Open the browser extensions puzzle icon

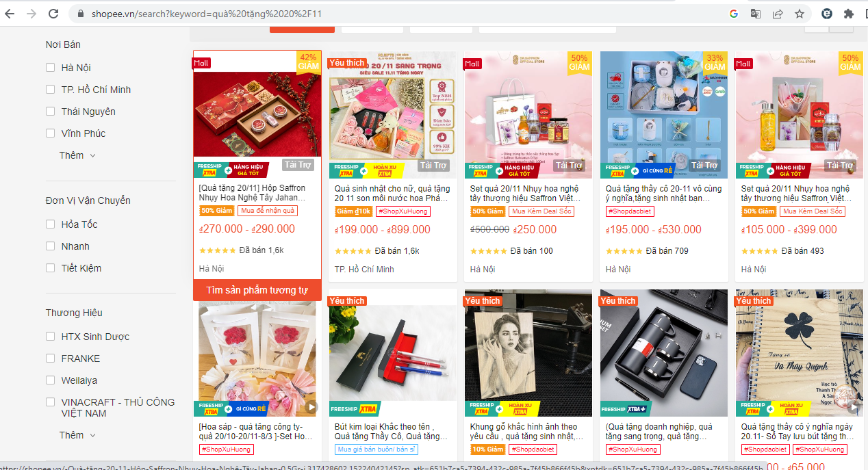point(849,14)
